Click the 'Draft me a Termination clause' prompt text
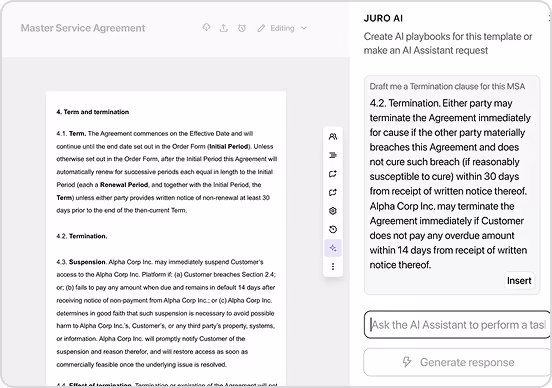Screen dimensions: 552x388 [447, 86]
